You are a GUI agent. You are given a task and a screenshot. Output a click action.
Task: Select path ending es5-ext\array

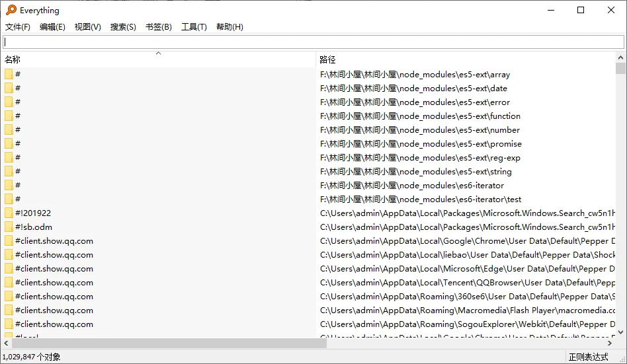click(415, 75)
